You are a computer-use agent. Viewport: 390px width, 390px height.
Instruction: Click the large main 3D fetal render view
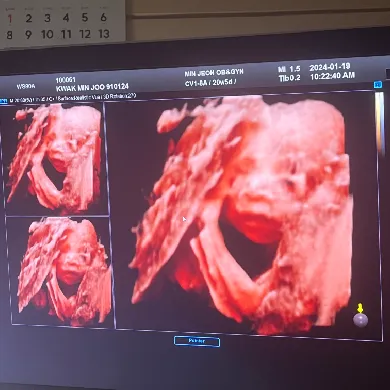[246, 214]
